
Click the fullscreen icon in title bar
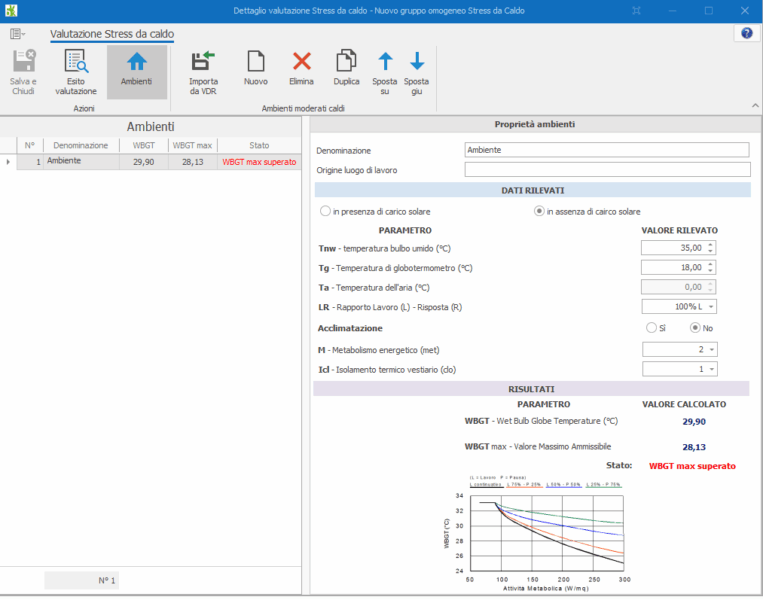tap(636, 11)
